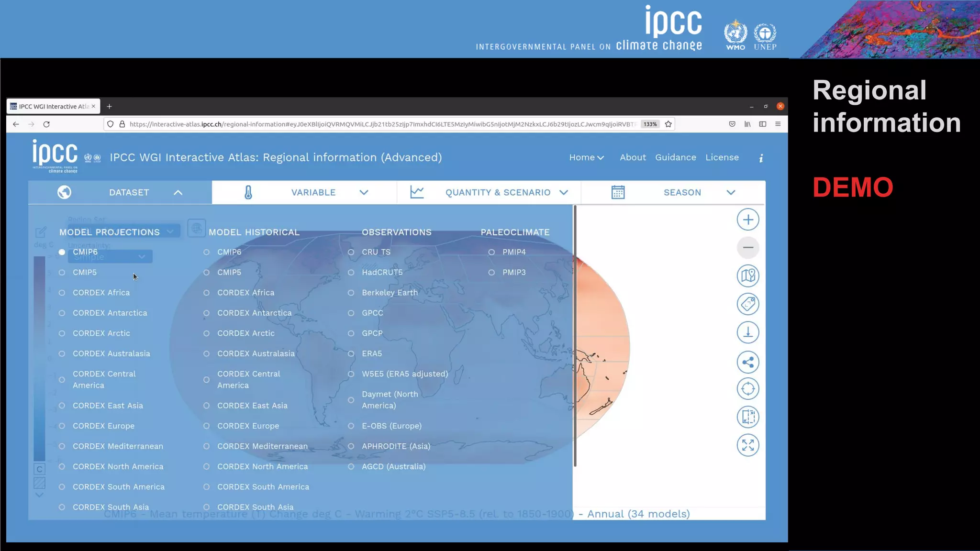This screenshot has width=980, height=551.
Task: Select CMIP5 under Model Projections
Action: [78, 272]
